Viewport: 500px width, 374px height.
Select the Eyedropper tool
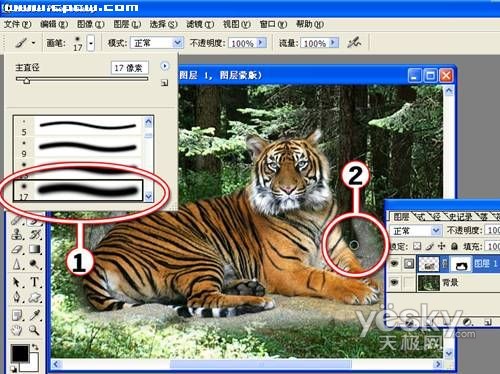point(35,315)
